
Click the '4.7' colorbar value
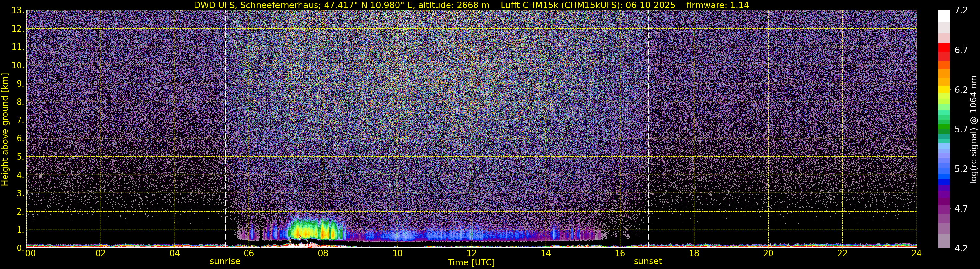pyautogui.click(x=961, y=208)
